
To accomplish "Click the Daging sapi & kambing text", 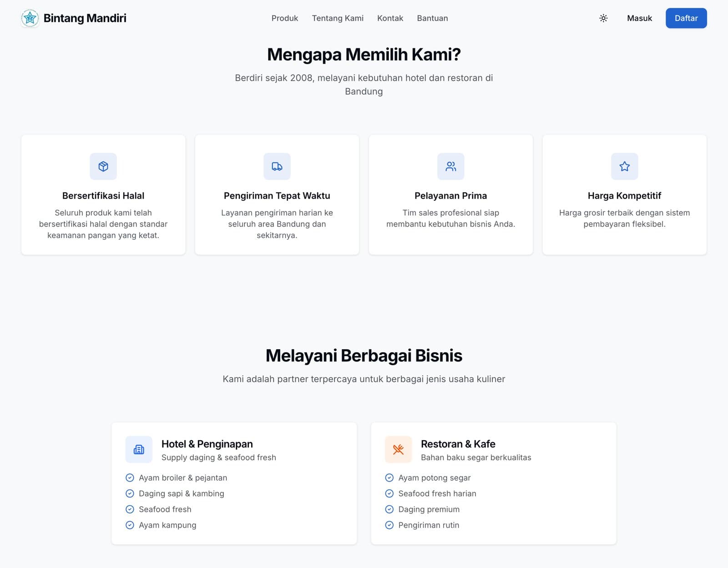I will click(182, 493).
